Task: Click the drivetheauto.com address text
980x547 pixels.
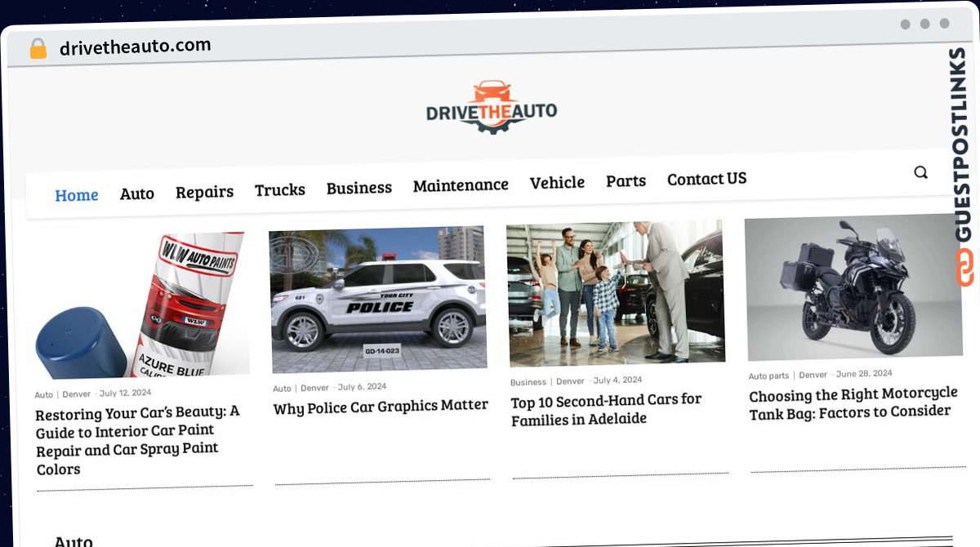Action: [x=135, y=47]
